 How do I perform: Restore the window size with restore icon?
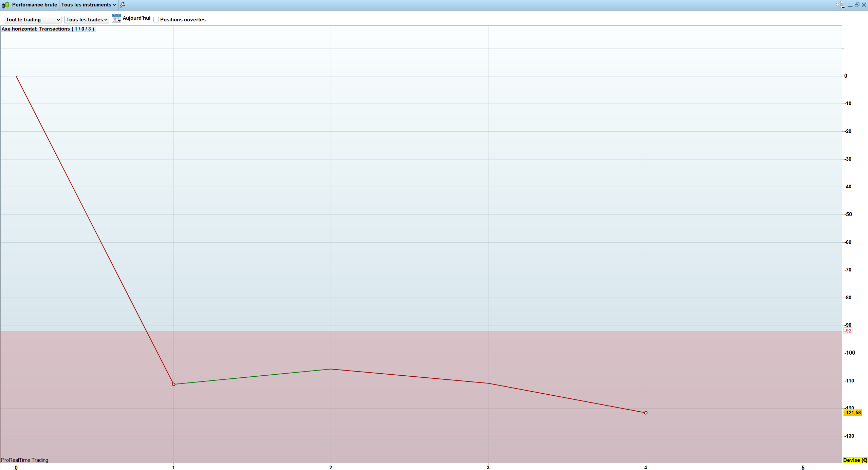857,5
